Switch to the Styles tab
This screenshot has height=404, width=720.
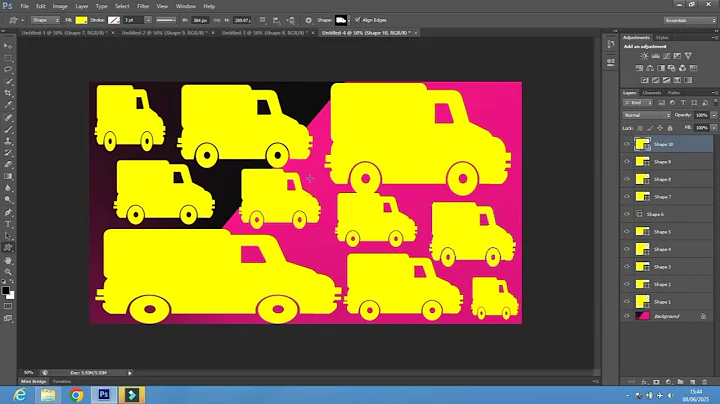[x=662, y=38]
